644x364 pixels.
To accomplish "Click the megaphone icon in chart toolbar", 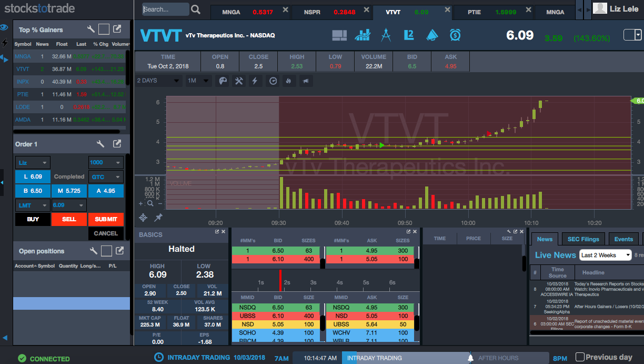I will click(305, 81).
